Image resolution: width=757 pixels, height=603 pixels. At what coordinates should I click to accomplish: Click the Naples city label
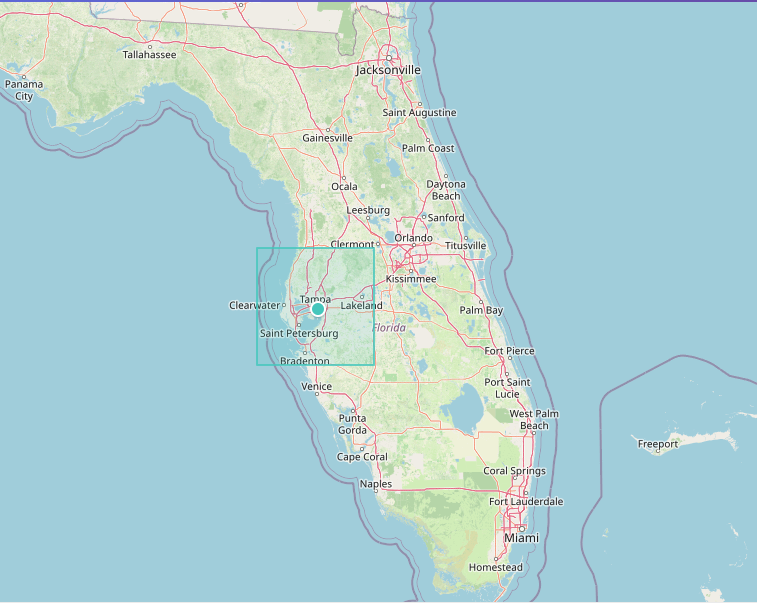click(376, 484)
